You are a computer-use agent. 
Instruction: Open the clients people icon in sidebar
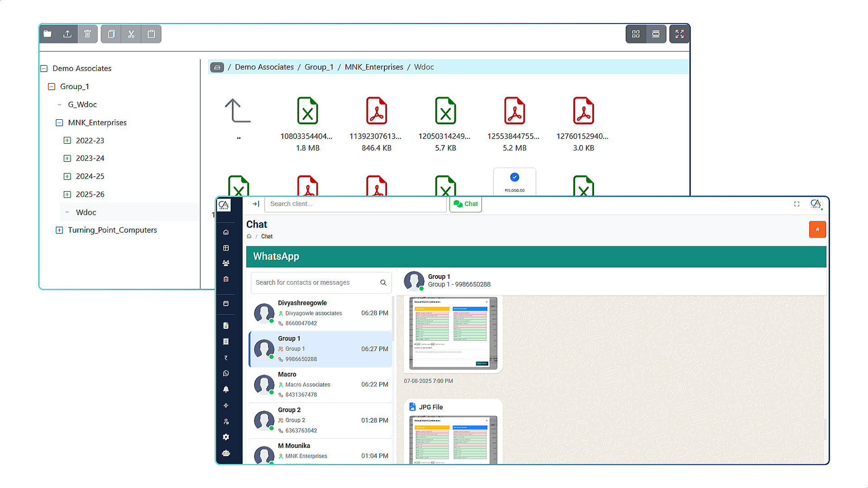tap(226, 263)
